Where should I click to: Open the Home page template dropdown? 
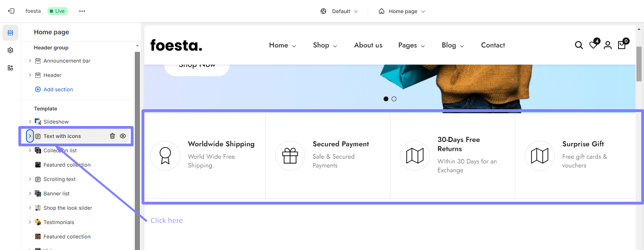(402, 11)
